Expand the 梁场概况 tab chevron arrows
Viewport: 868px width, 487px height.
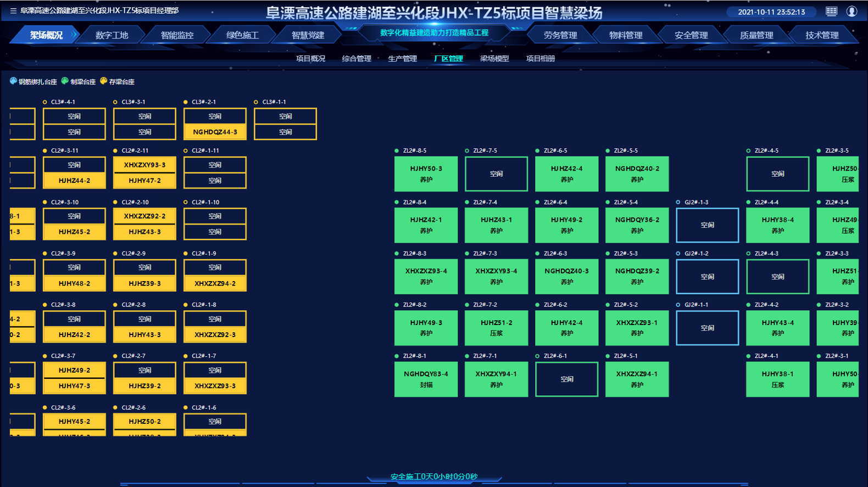[x=74, y=35]
